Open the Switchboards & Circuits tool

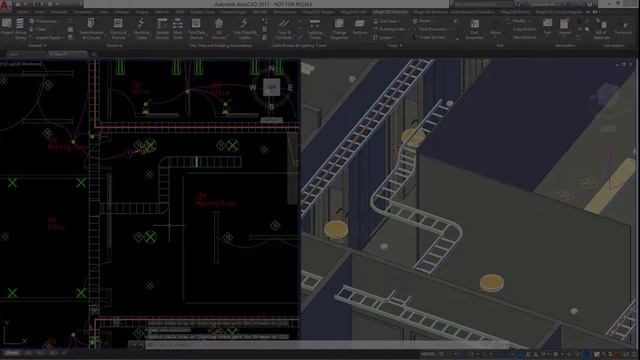(x=91, y=29)
